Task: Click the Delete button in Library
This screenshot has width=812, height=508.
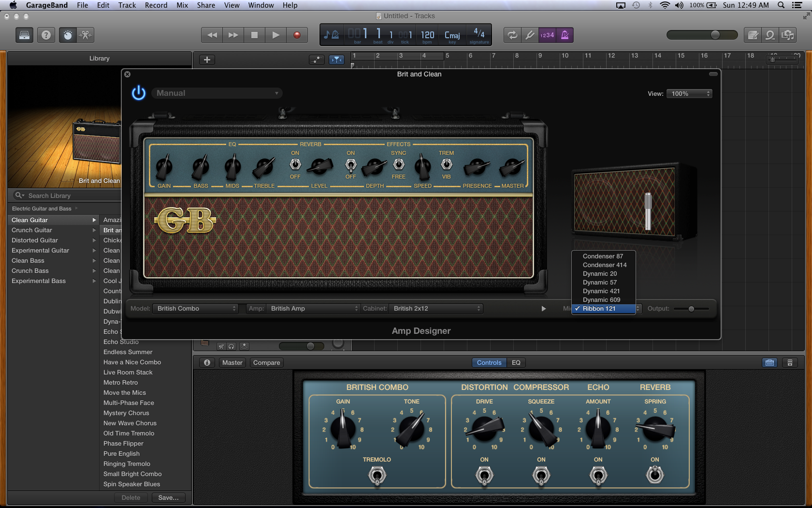Action: coord(131,497)
